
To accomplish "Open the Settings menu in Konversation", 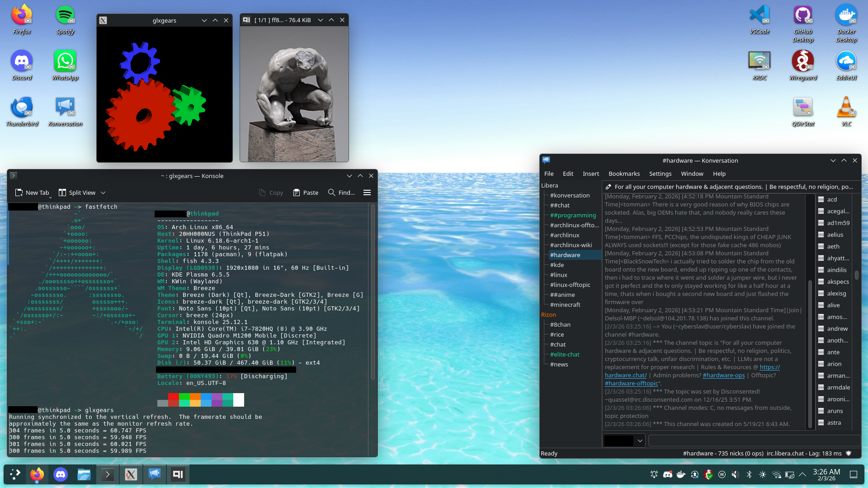I will pyautogui.click(x=660, y=174).
